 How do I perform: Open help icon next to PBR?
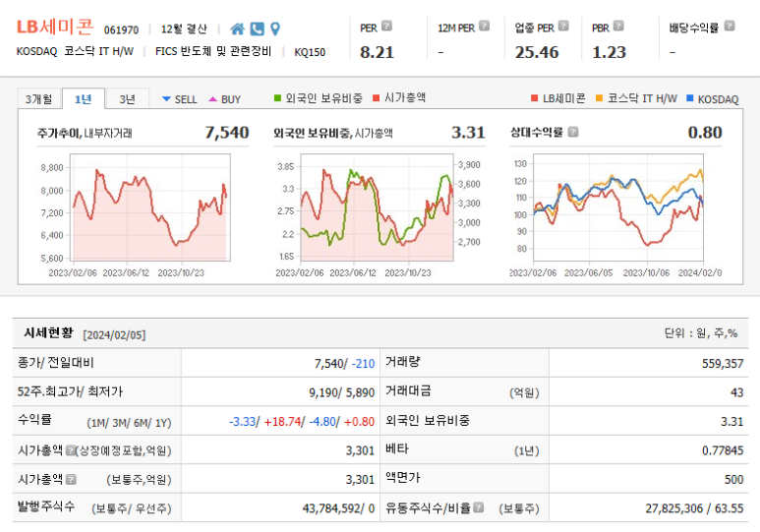coord(618,26)
